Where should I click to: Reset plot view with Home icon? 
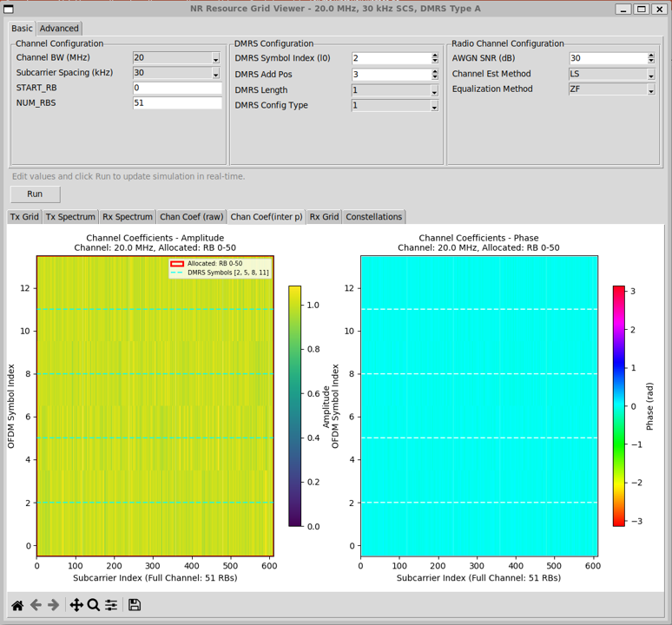pos(17,605)
